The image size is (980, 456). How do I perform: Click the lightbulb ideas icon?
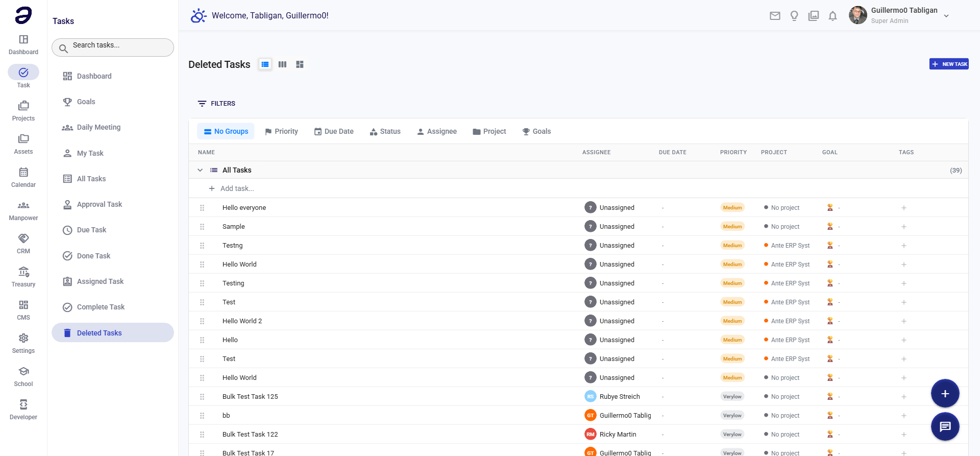point(794,16)
